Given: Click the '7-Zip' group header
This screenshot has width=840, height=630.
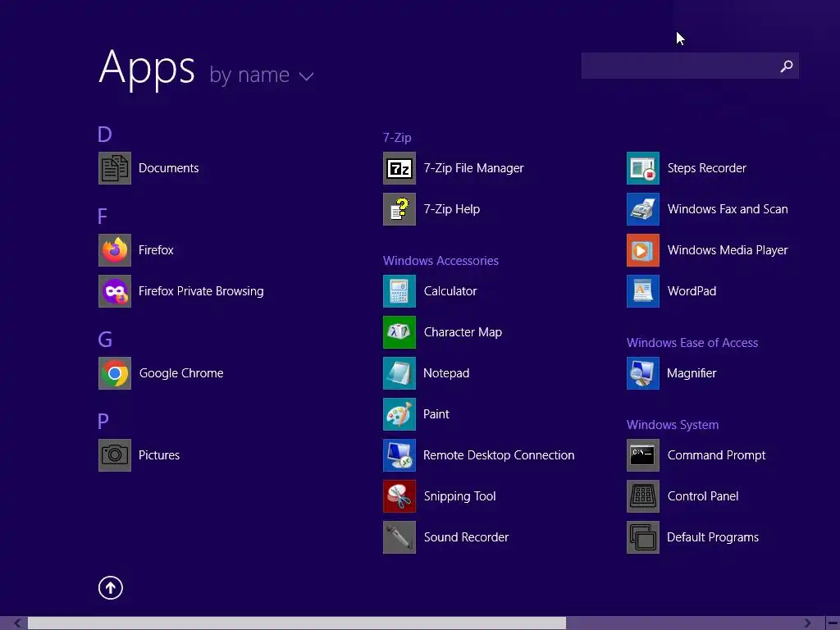Looking at the screenshot, I should (397, 138).
